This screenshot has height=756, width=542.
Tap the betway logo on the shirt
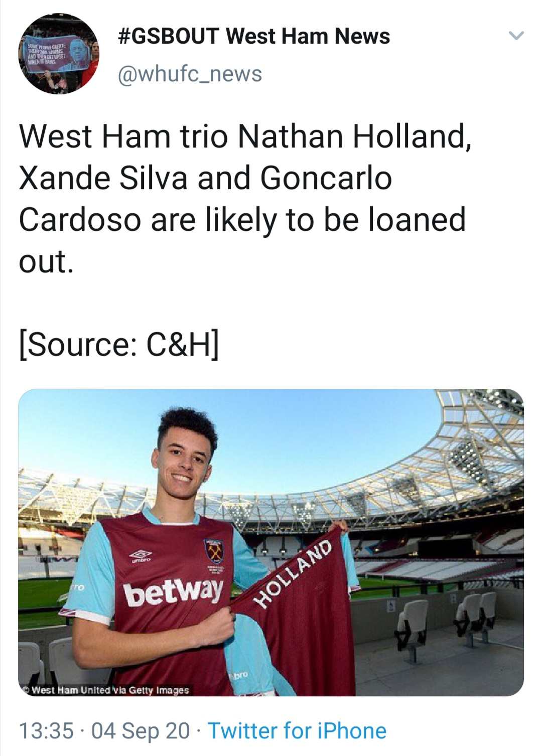pos(174,590)
